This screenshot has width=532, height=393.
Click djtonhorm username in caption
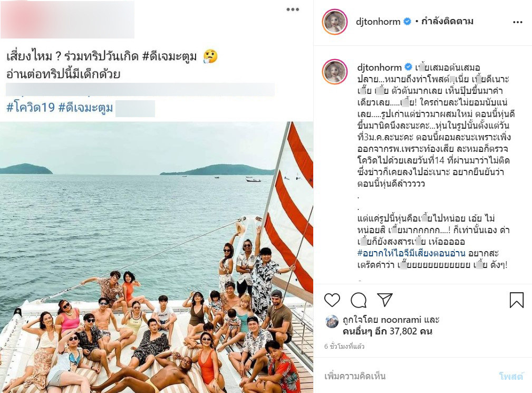click(379, 67)
